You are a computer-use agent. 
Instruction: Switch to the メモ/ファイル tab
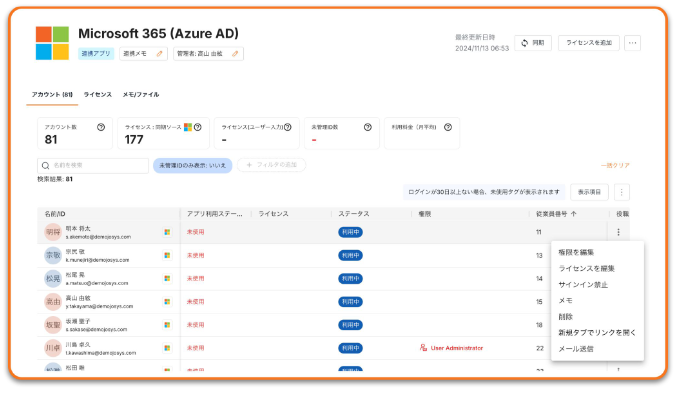pyautogui.click(x=141, y=95)
